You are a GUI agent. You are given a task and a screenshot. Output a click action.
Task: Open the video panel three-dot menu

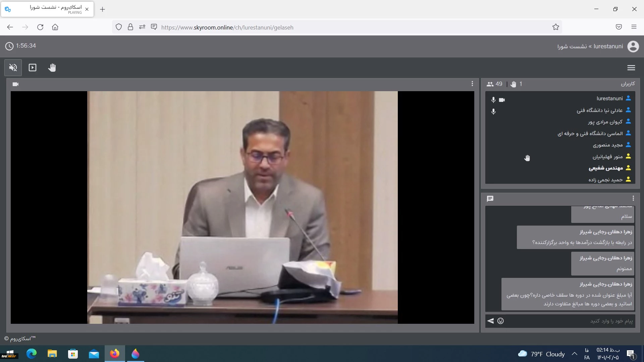tap(472, 84)
